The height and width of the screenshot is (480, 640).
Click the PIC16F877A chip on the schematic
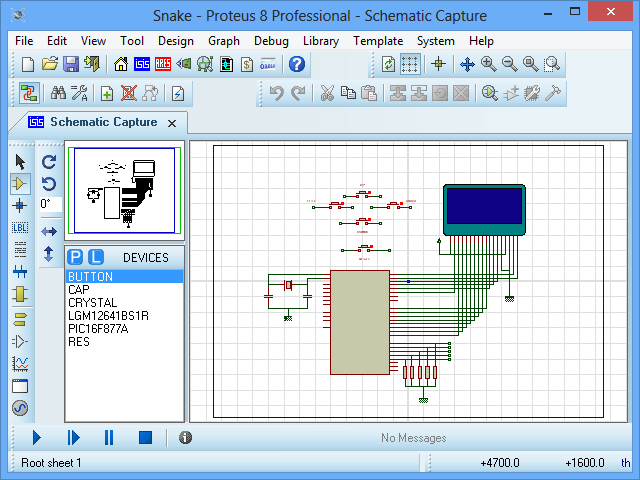(x=360, y=322)
